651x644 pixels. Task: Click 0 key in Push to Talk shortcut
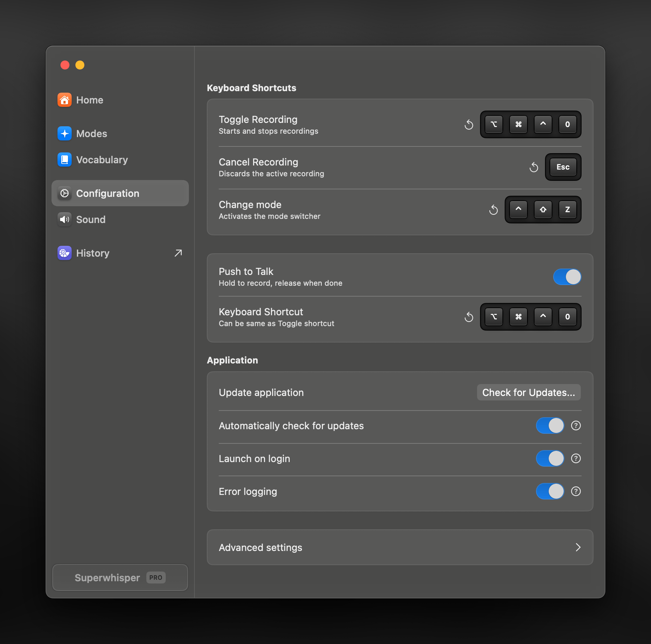568,317
